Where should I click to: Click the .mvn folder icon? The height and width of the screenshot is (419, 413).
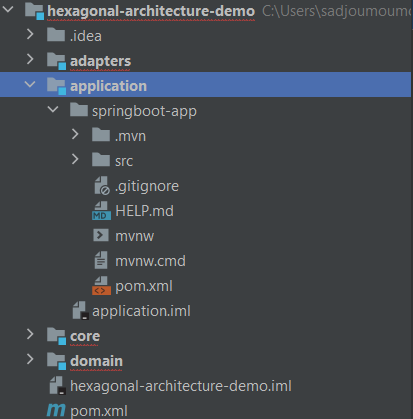tap(101, 135)
